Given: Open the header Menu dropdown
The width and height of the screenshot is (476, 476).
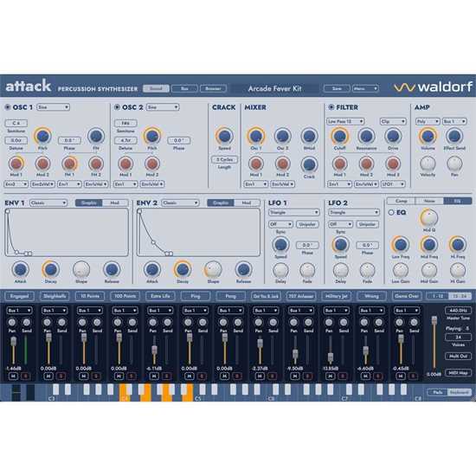Looking at the screenshot, I should tap(365, 88).
